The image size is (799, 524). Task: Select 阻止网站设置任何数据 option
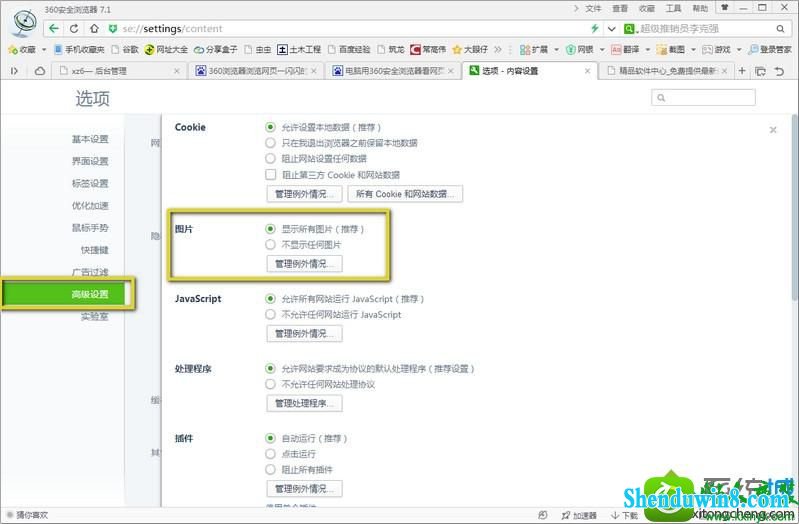pos(271,159)
